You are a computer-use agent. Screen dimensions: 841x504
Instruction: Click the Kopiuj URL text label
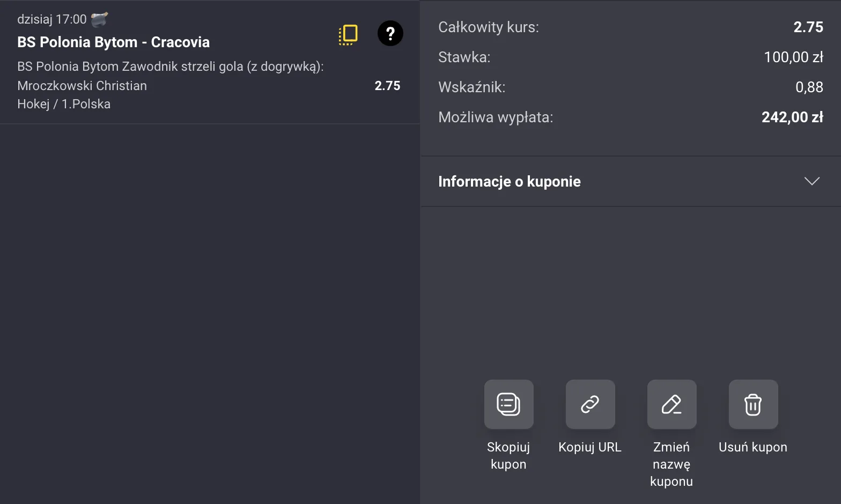click(589, 447)
